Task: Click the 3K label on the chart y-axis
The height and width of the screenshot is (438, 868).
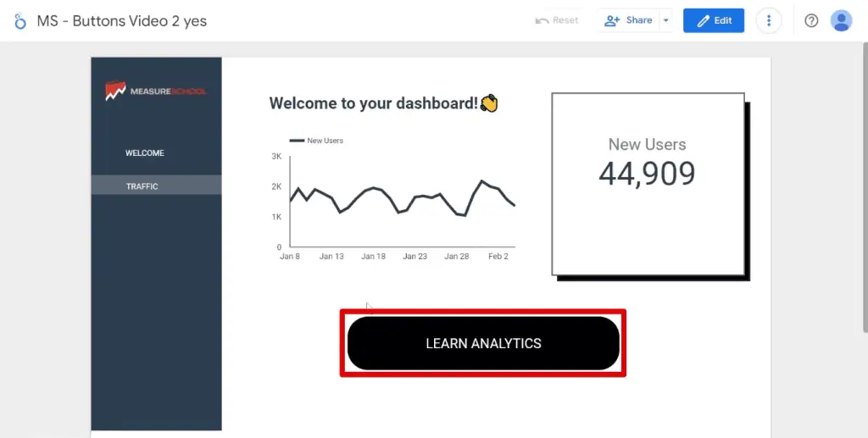Action: coord(277,157)
